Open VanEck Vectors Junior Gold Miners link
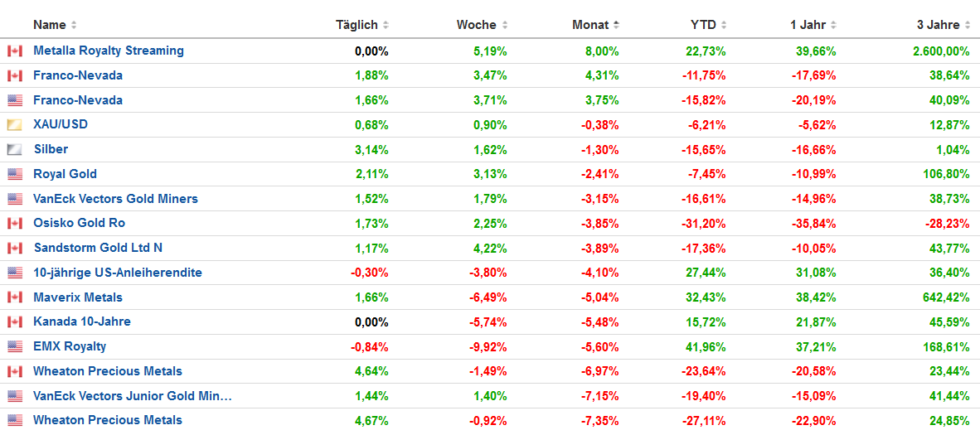Image resolution: width=980 pixels, height=435 pixels. 132,396
